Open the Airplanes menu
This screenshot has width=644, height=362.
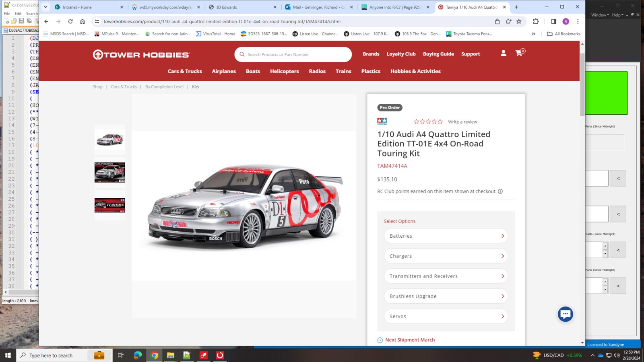point(224,71)
